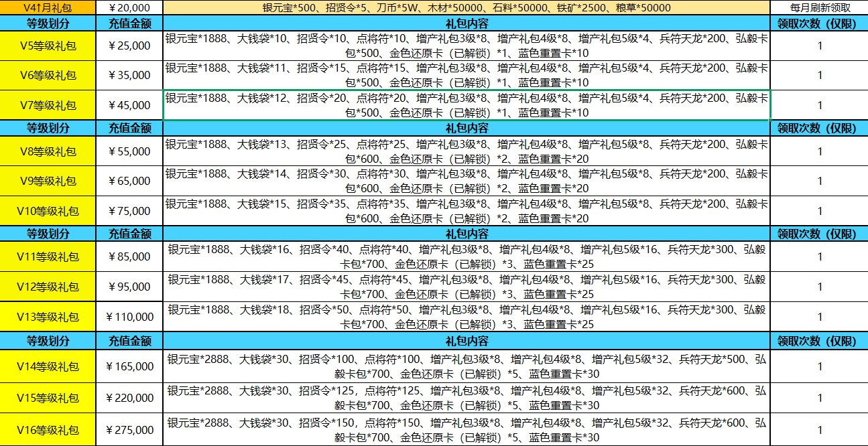Click the ¥20,000 recharge amount cell
Viewport: 868px width, 446px height.
pos(129,8)
